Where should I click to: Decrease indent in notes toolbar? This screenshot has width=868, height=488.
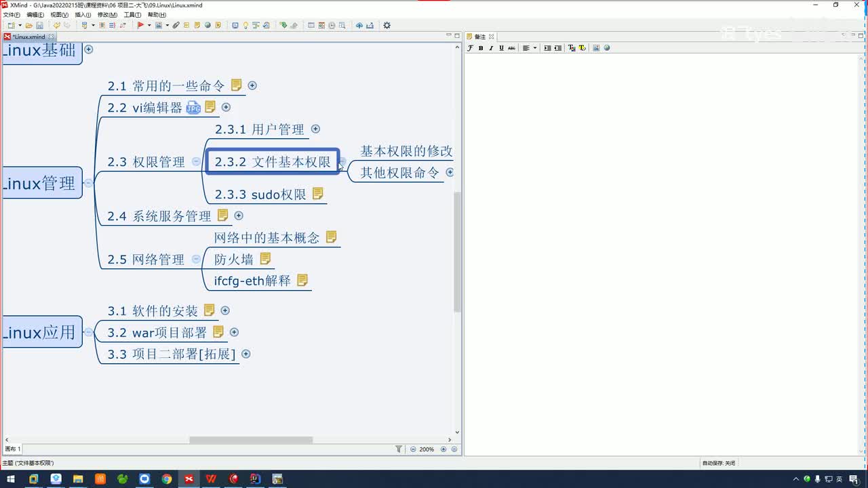click(x=557, y=48)
